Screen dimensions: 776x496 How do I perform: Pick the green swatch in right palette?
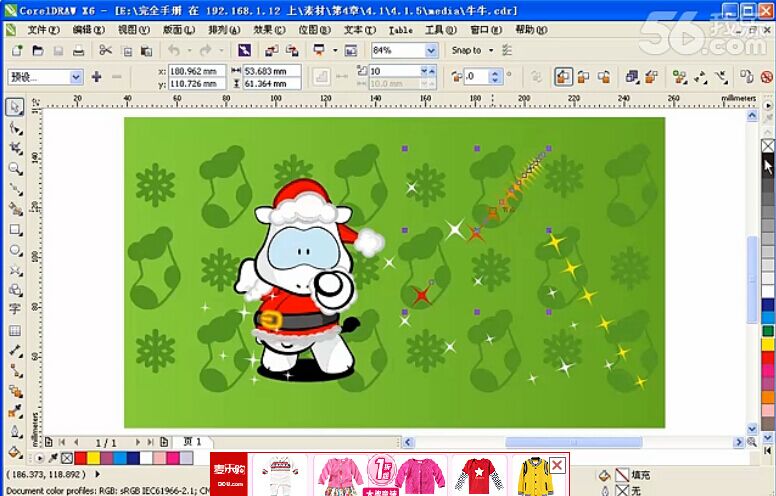pyautogui.click(x=768, y=331)
